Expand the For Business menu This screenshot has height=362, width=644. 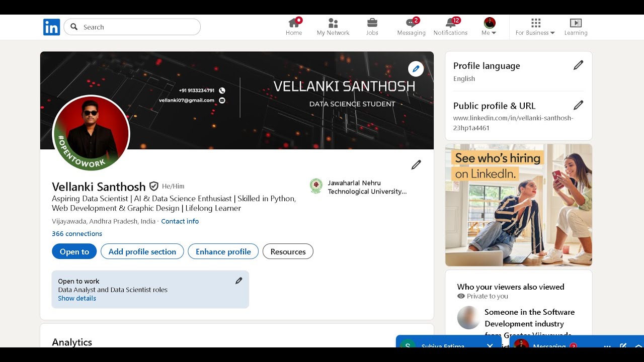(x=535, y=27)
